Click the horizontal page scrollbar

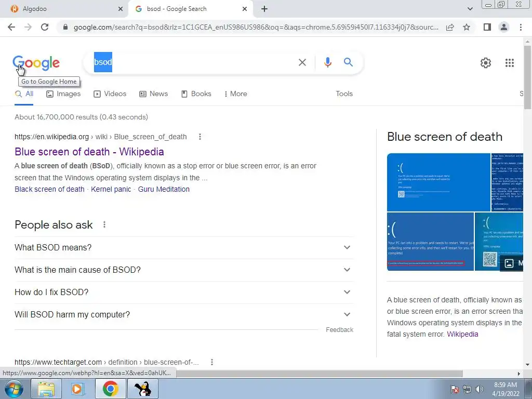(x=319, y=374)
